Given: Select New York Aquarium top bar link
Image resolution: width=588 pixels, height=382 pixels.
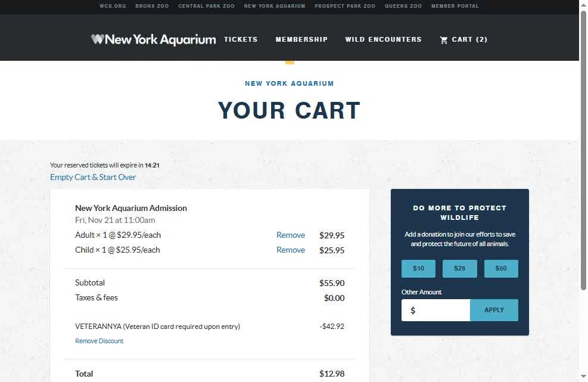Looking at the screenshot, I should (x=275, y=6).
